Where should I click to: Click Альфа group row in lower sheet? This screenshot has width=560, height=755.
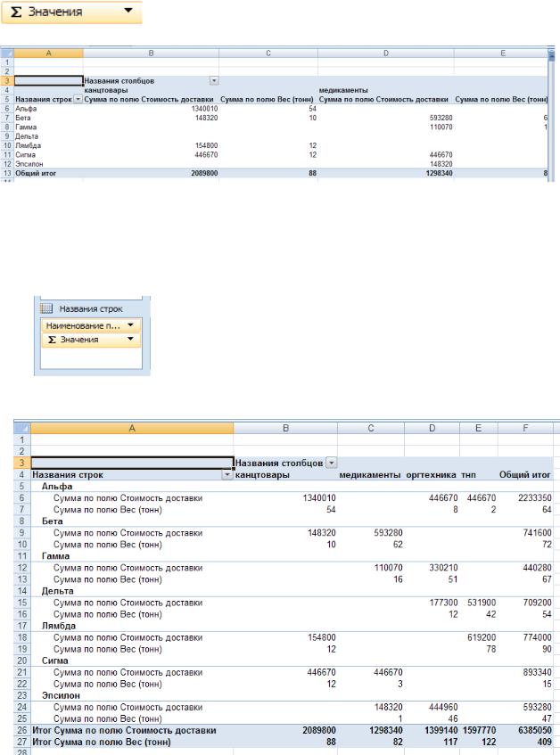(x=57, y=487)
